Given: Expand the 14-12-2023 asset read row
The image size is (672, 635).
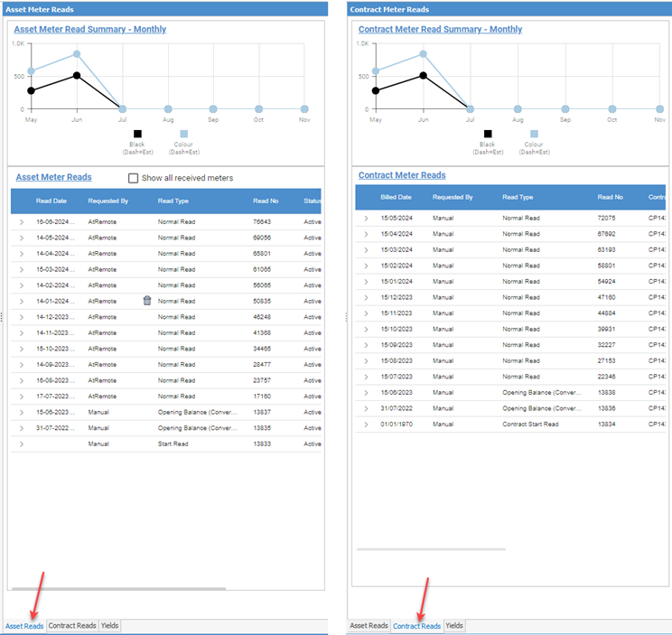Looking at the screenshot, I should pos(22,317).
